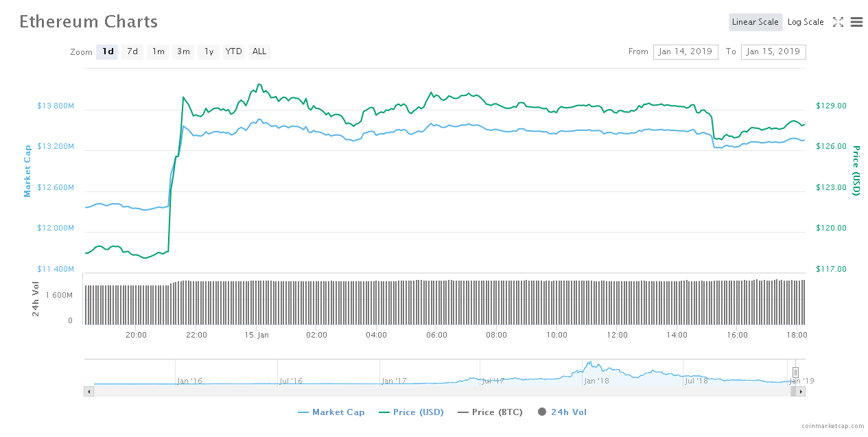Select the 7d zoom range
Viewport: 868px width, 437px height.
pyautogui.click(x=132, y=51)
